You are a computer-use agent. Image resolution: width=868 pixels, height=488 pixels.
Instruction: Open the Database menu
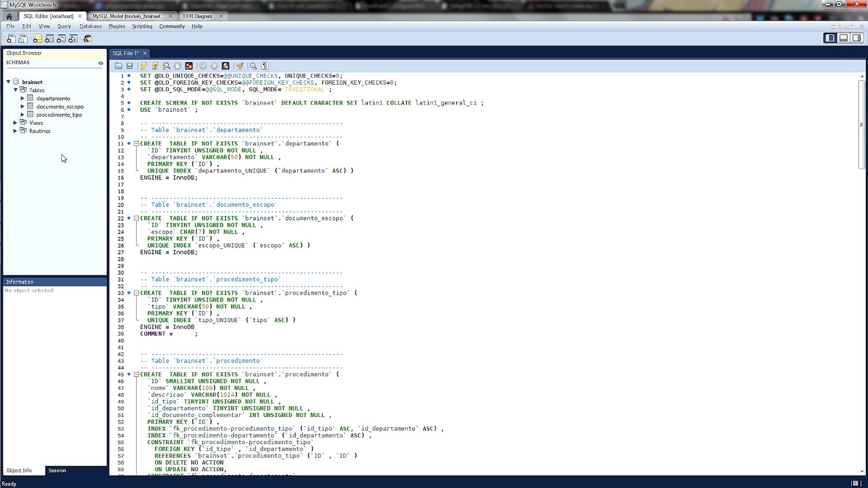click(x=90, y=26)
